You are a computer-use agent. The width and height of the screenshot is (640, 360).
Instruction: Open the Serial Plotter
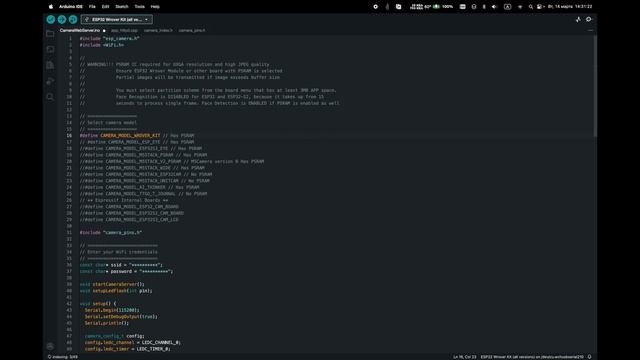[578, 19]
